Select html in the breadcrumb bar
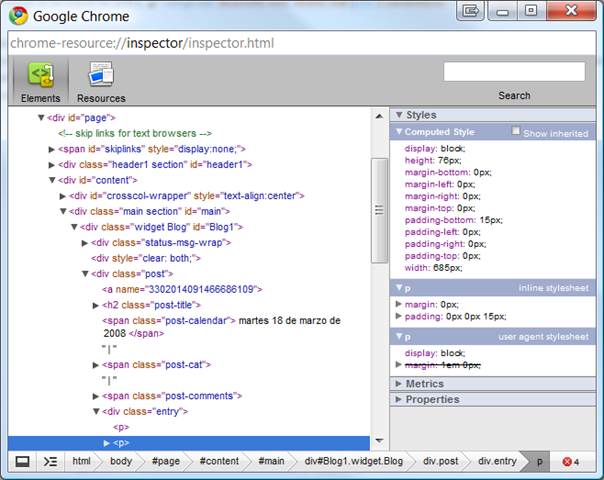604x480 pixels. [x=81, y=461]
